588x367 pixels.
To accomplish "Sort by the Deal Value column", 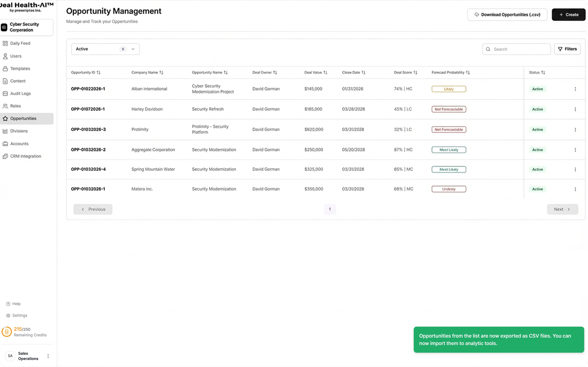I will (x=325, y=72).
